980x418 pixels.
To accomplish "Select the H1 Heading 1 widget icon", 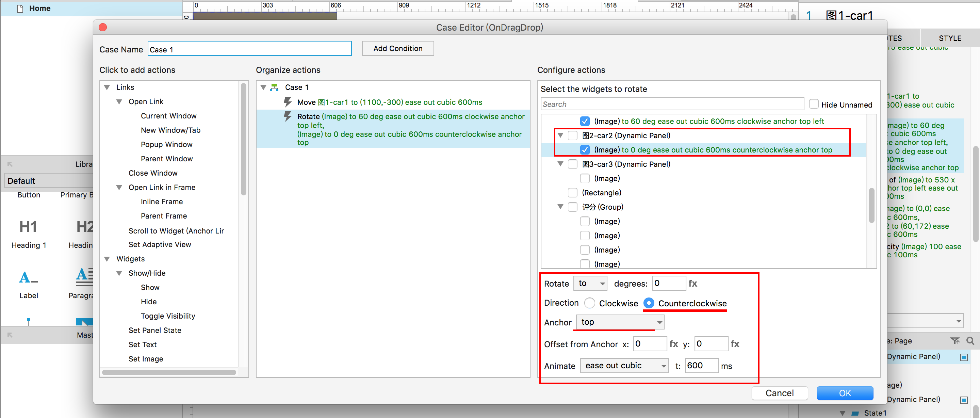I will [28, 227].
